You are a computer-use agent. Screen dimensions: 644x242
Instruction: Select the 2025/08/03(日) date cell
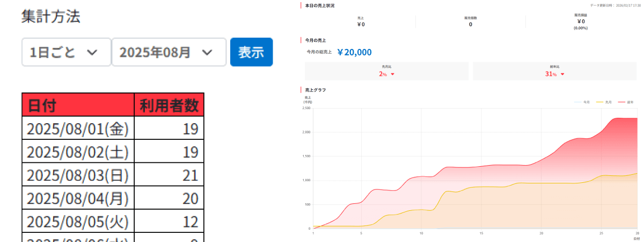(x=78, y=175)
